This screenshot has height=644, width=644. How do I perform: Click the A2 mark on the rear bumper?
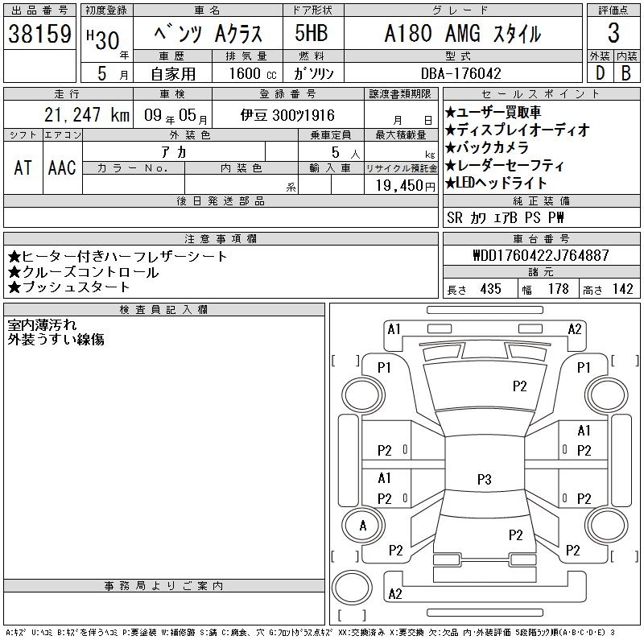[395, 594]
